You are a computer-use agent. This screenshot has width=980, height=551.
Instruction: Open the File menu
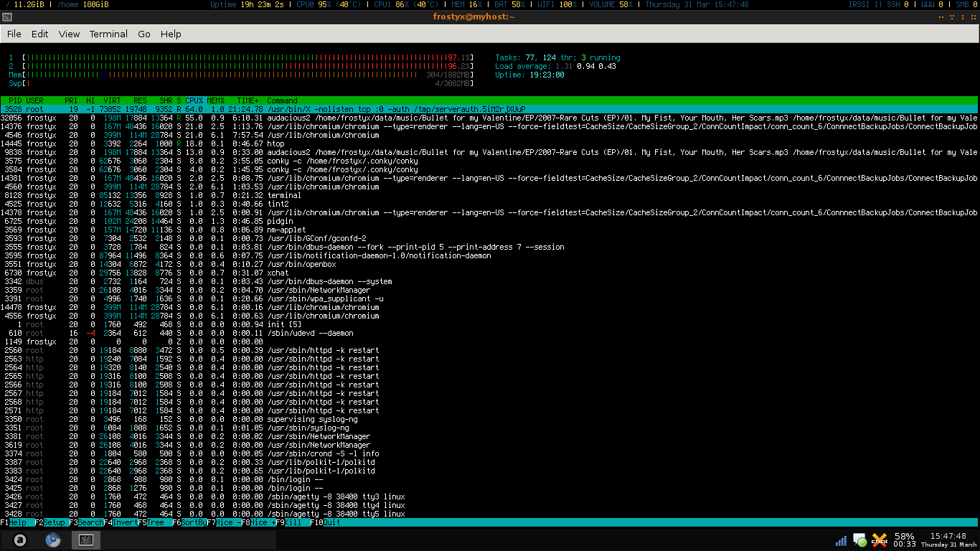(x=14, y=34)
